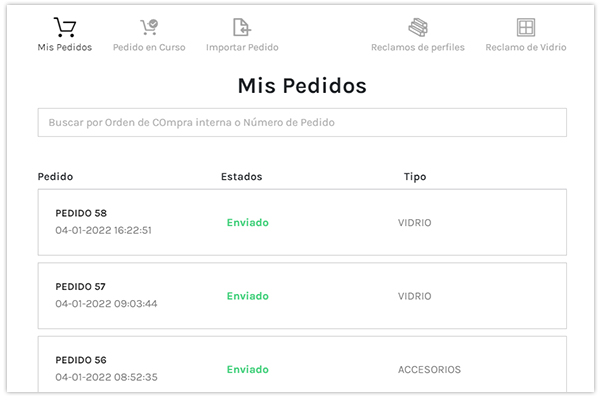
Task: Click the Estados column header
Action: pyautogui.click(x=241, y=177)
